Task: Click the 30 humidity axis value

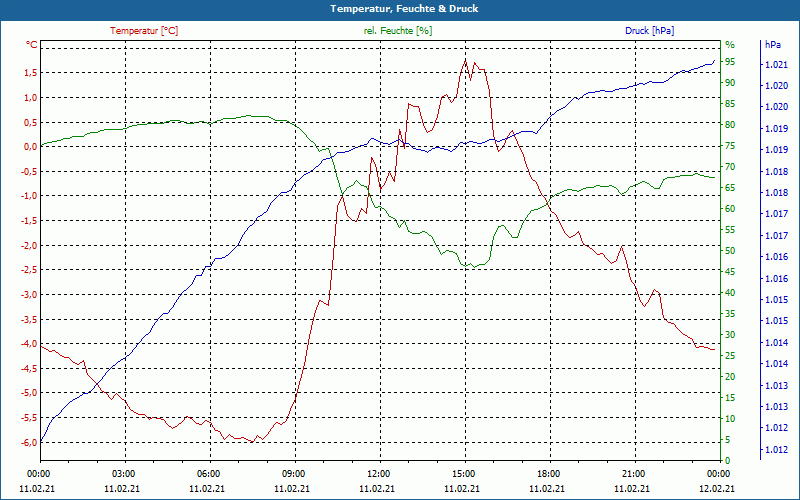Action: 730,335
